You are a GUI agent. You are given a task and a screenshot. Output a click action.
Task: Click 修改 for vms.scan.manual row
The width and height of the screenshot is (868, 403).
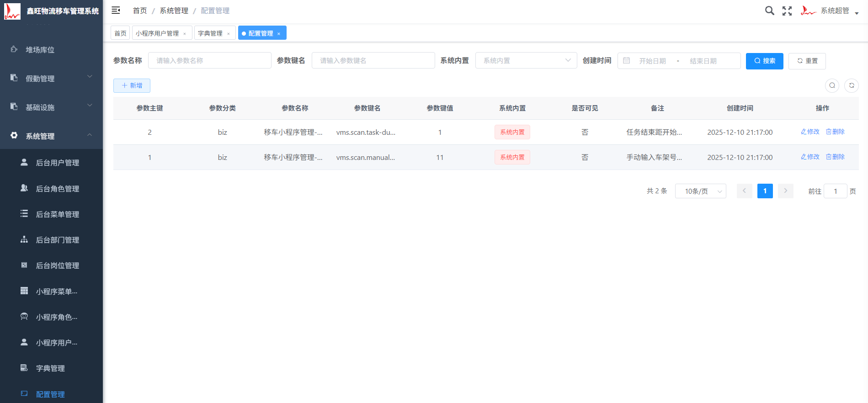pyautogui.click(x=810, y=157)
